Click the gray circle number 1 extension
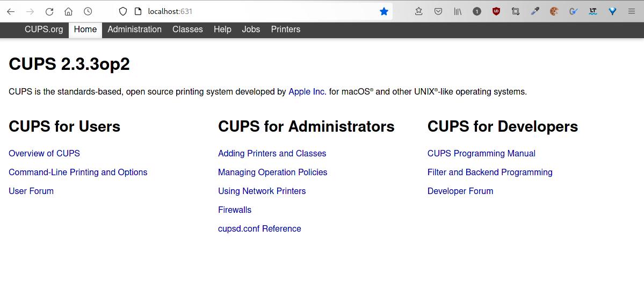The image size is (644, 294). 477,11
